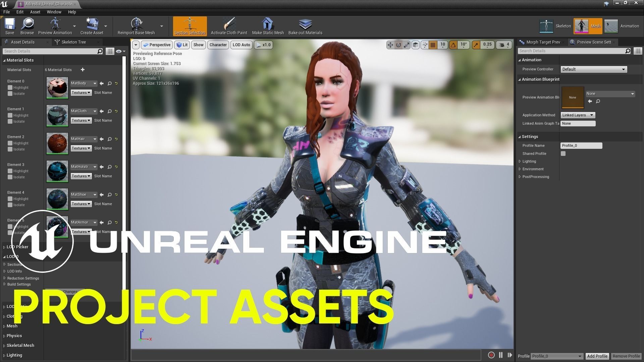The height and width of the screenshot is (362, 644).
Task: Toggle rotation snapping icon in viewport
Action: pos(453,45)
